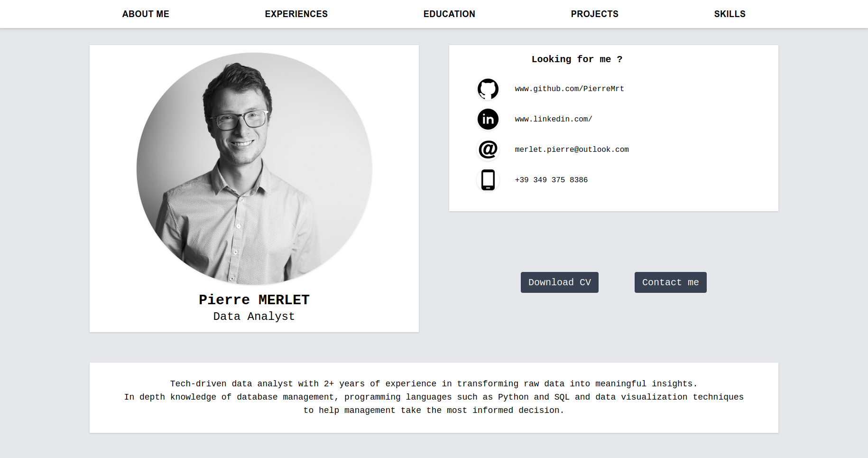This screenshot has width=868, height=458.
Task: Click the Contact me button
Action: click(x=670, y=282)
